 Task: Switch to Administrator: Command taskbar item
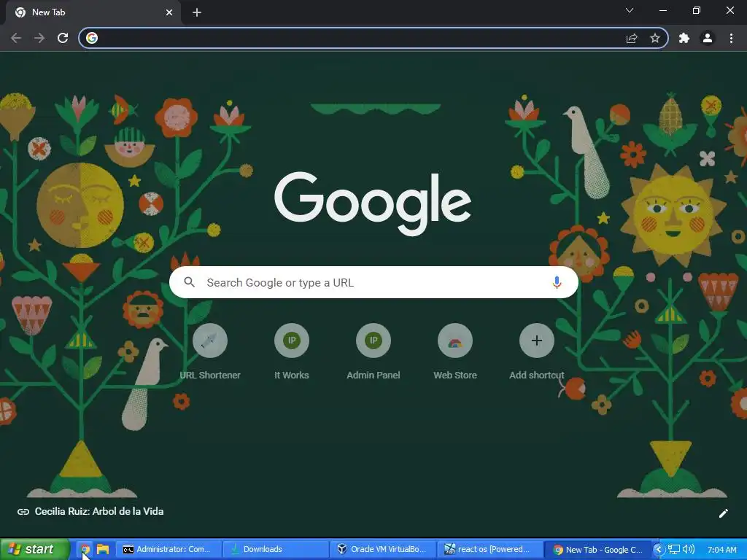tap(169, 549)
